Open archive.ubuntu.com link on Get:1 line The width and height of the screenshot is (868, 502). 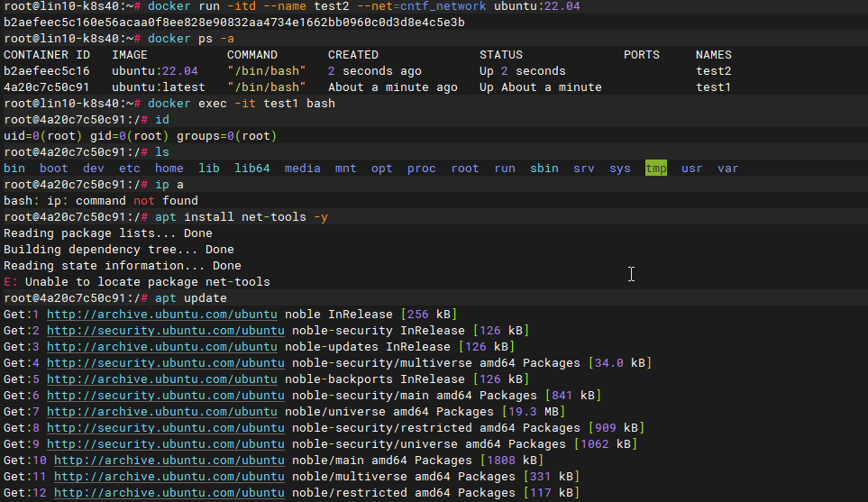[161, 315]
